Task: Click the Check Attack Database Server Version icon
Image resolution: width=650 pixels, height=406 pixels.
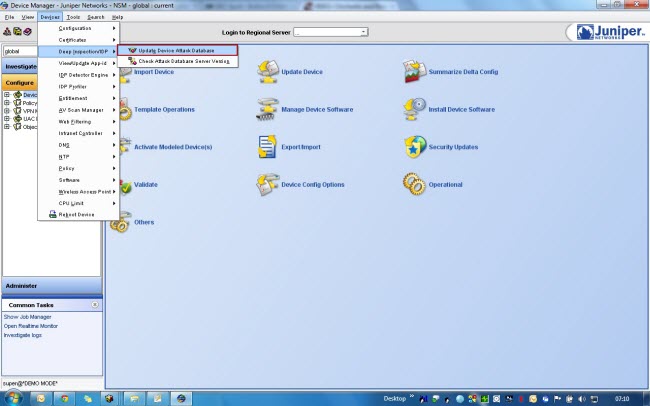Action: coord(132,61)
